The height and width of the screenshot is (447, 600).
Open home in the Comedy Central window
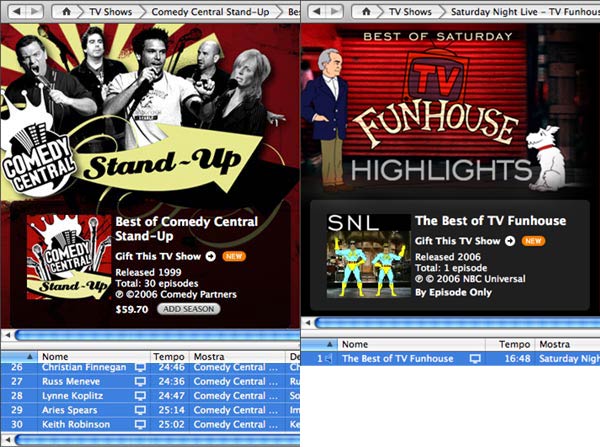click(67, 12)
